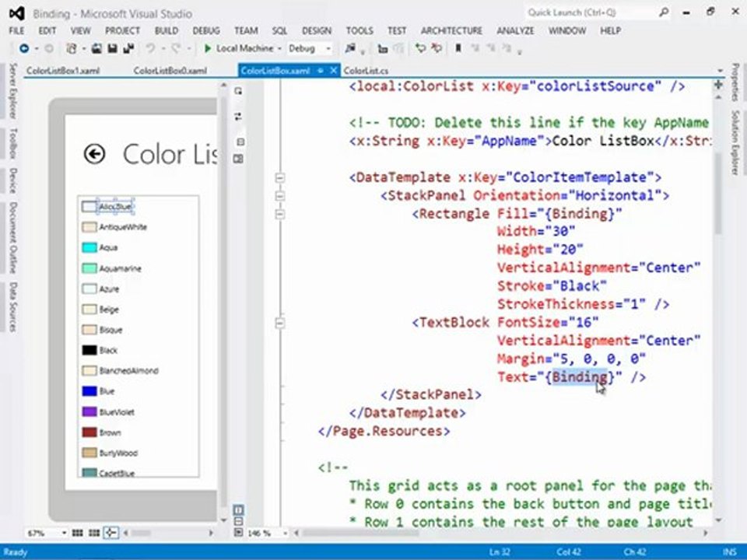Screen dimensions: 747x560
Task: Click the Find in Files toolbar icon
Action: [351, 48]
